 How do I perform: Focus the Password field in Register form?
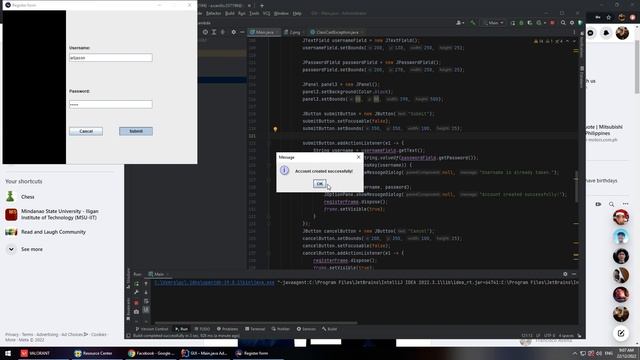coord(111,104)
